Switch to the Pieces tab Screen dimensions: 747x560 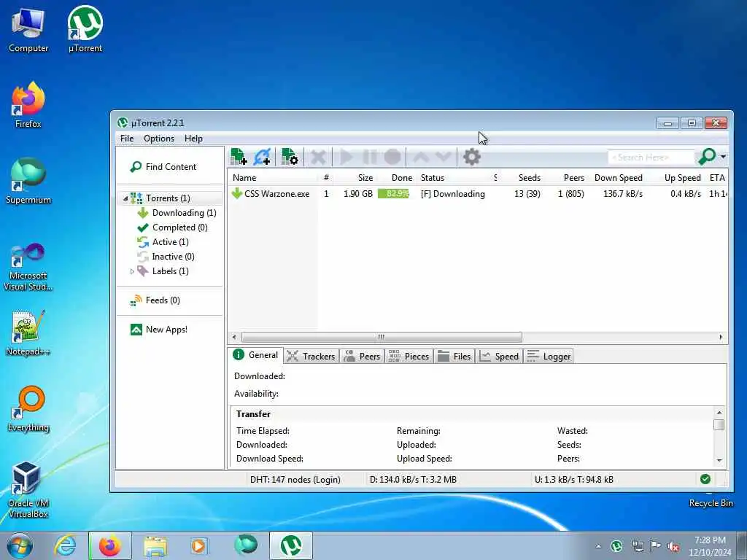pyautogui.click(x=409, y=357)
